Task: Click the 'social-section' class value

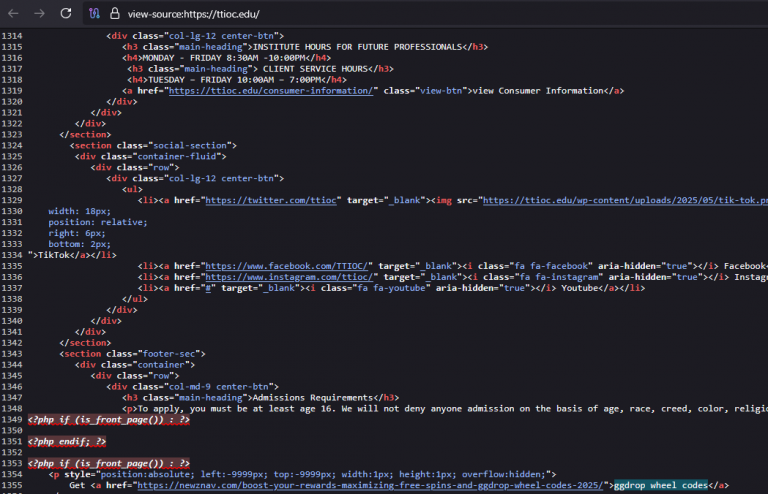Action: (190, 145)
